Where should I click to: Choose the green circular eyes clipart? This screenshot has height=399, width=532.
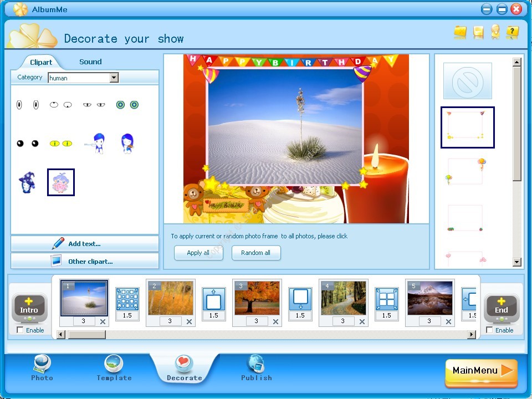tap(127, 105)
